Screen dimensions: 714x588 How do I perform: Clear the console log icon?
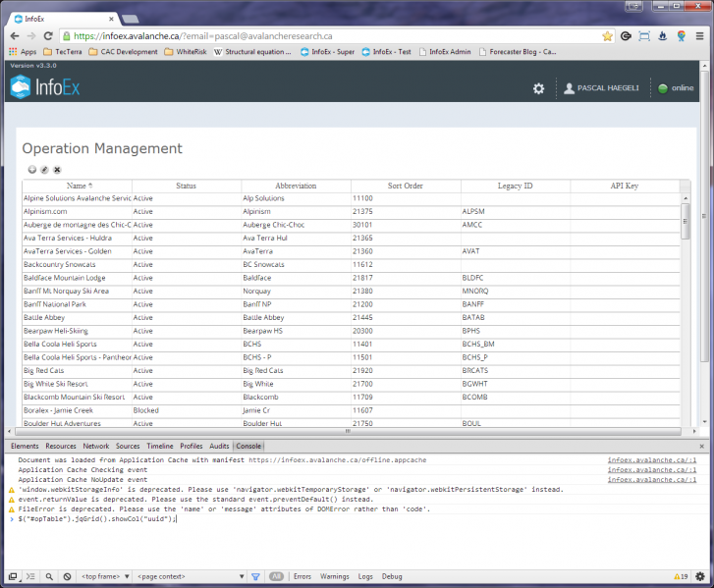67,576
